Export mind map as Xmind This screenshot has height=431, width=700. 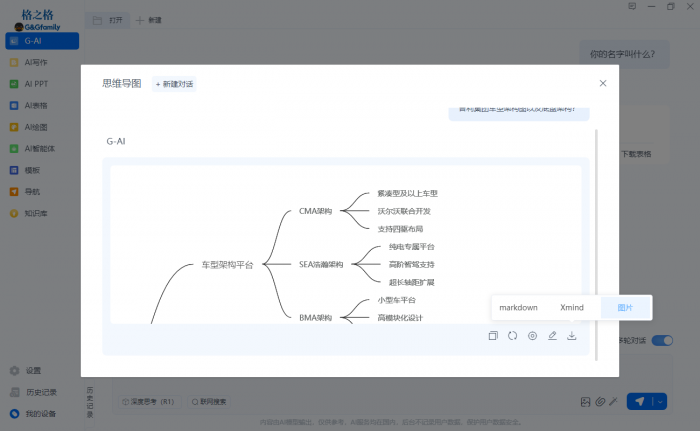[x=572, y=307]
